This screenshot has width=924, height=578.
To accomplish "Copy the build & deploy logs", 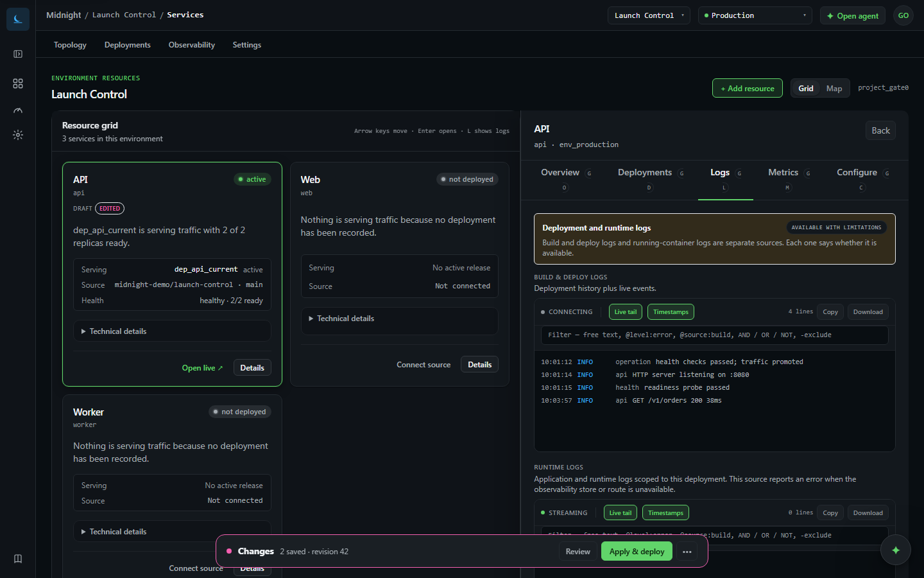I will (830, 312).
